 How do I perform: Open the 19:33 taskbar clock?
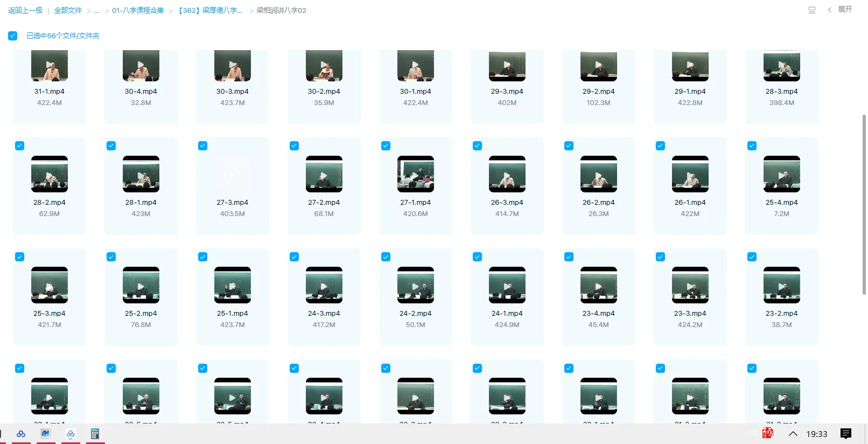coord(816,434)
